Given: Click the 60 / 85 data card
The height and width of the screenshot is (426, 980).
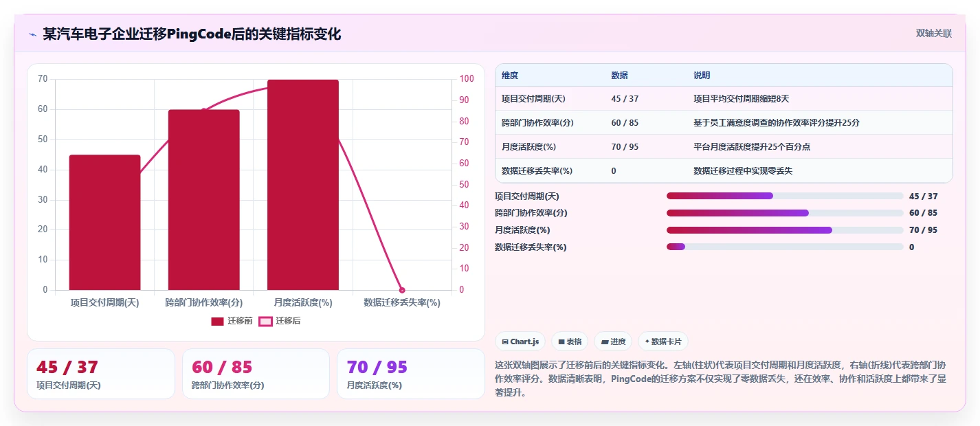Looking at the screenshot, I should pyautogui.click(x=256, y=374).
